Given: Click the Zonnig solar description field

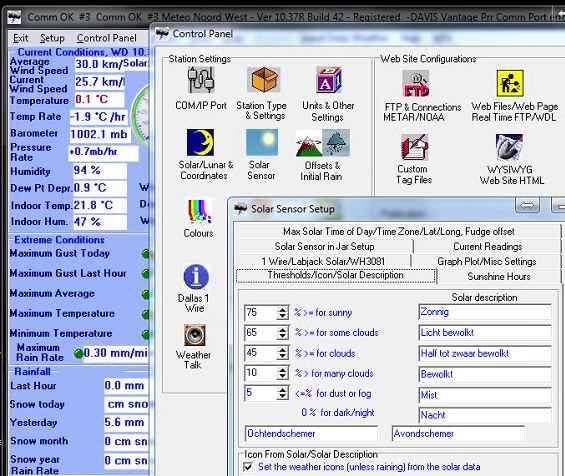Looking at the screenshot, I should coord(485,312).
